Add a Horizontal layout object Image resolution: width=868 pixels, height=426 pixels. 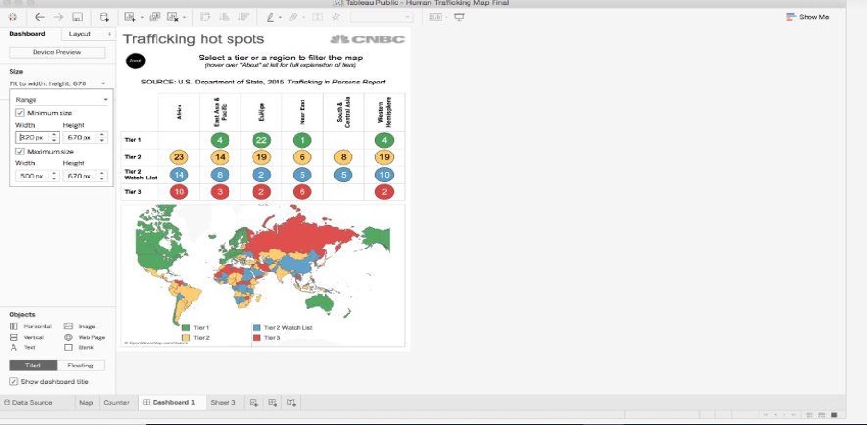click(31, 326)
